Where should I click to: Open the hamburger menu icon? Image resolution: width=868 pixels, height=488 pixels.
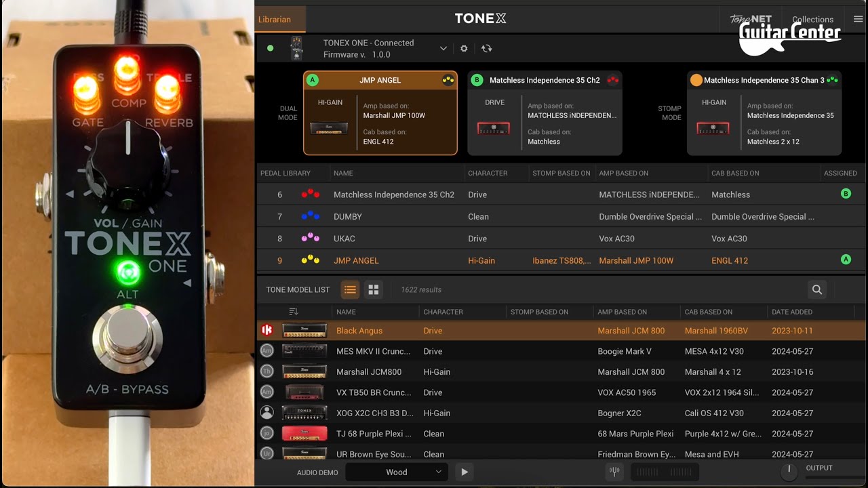858,19
